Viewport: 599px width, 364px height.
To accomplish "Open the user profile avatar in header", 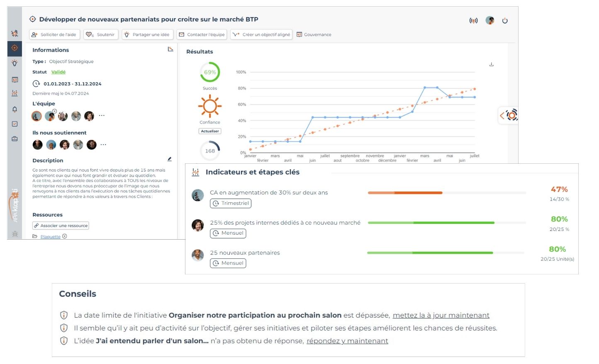I will coord(490,20).
